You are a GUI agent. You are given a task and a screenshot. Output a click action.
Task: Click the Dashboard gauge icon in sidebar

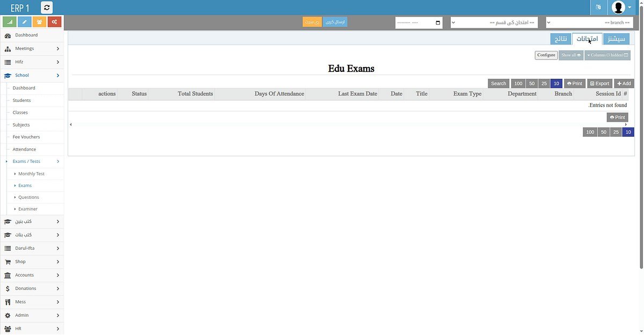coord(8,35)
